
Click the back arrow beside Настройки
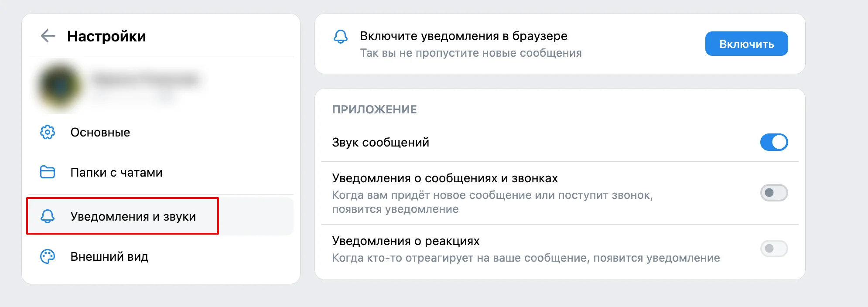[x=48, y=36]
